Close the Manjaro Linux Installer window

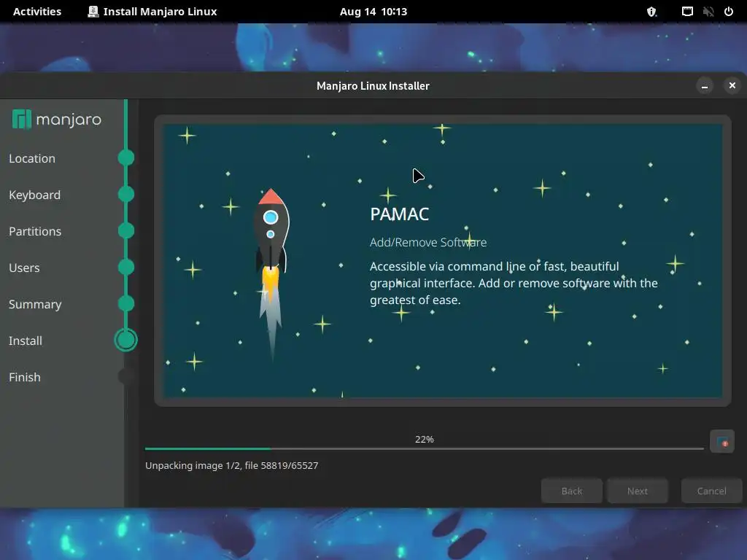point(732,85)
